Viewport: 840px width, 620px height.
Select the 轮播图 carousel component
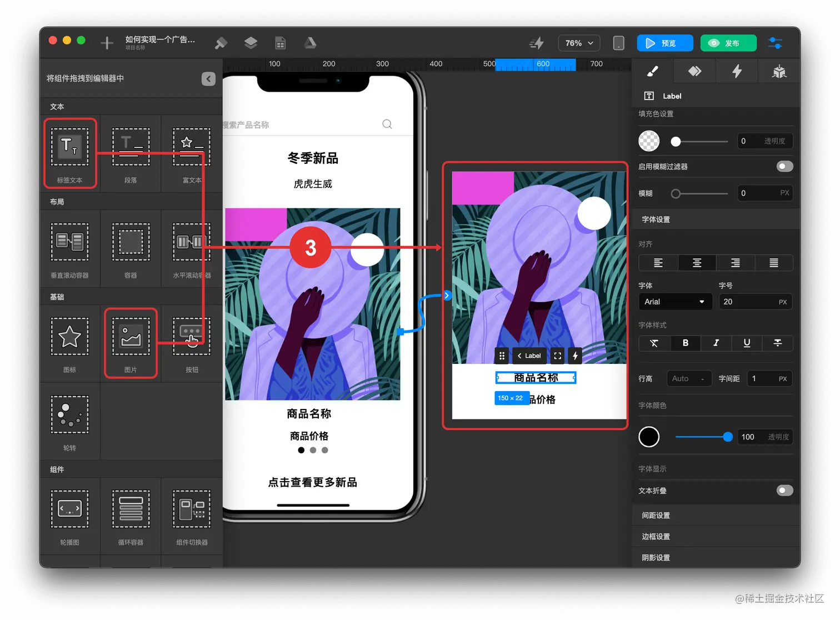click(70, 516)
